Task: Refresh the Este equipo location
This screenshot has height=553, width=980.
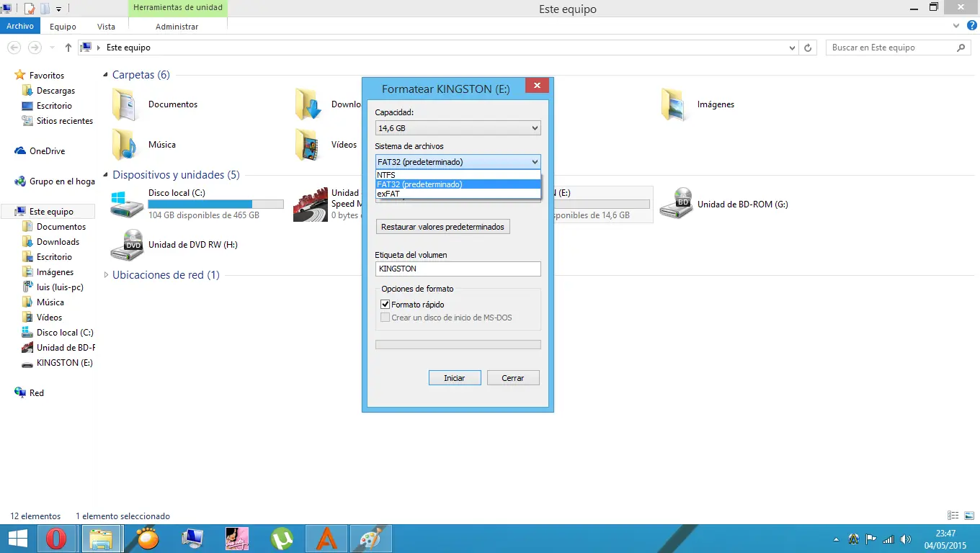Action: (x=808, y=48)
